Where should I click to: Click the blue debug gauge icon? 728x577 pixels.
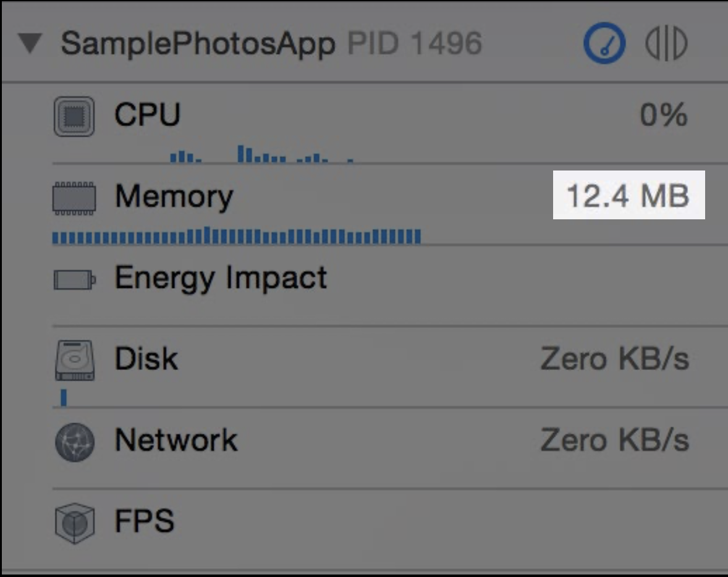(604, 43)
